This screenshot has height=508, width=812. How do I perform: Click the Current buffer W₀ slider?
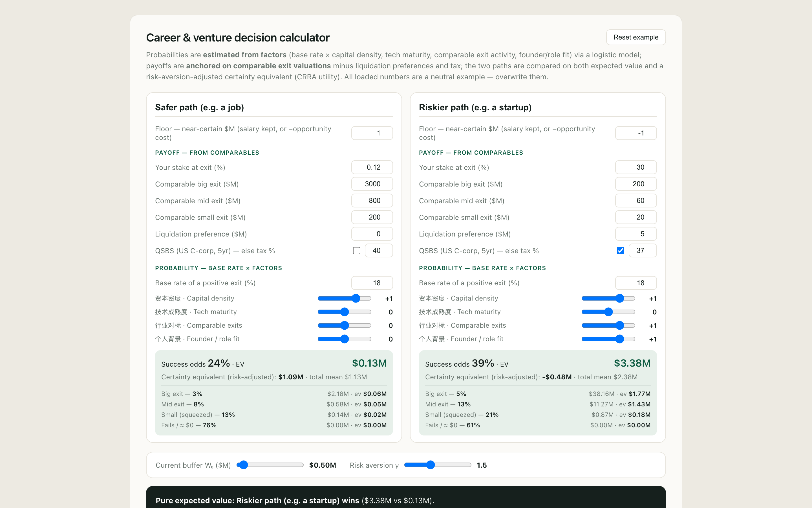pyautogui.click(x=270, y=465)
